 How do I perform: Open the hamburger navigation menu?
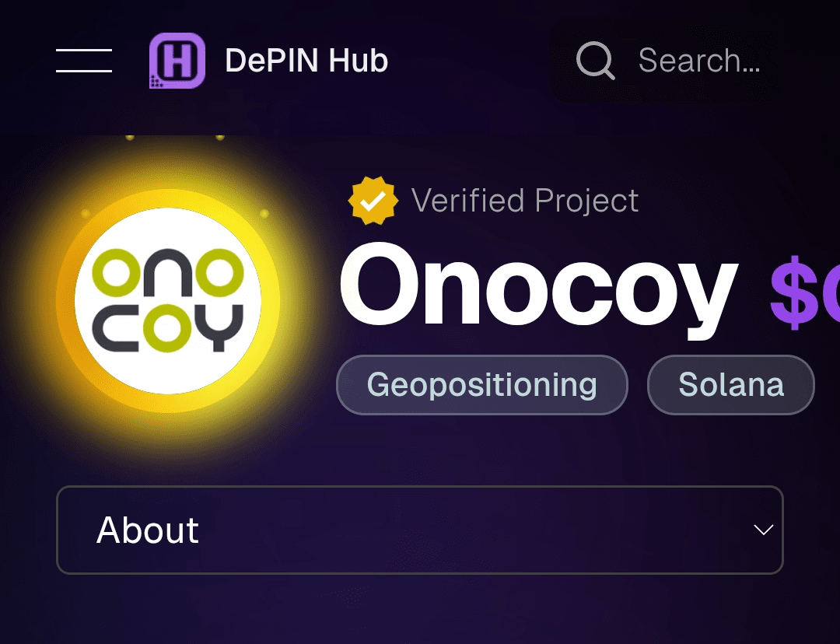84,60
